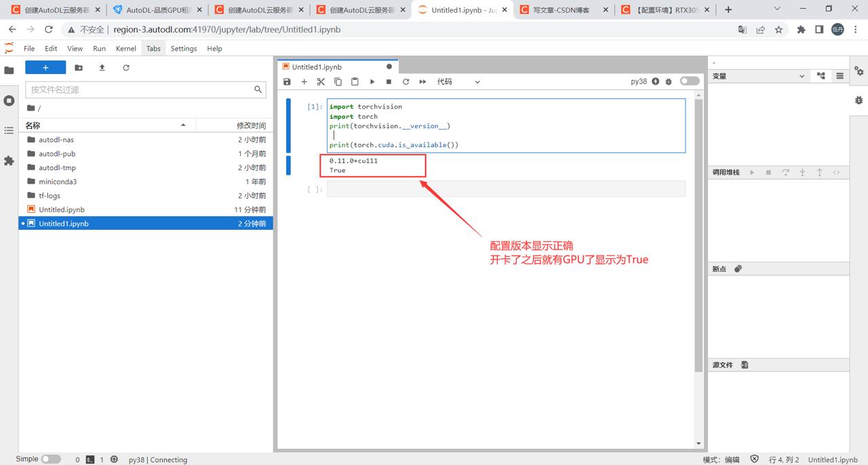
Task: Select the miniconda3 folder
Action: tap(146, 182)
